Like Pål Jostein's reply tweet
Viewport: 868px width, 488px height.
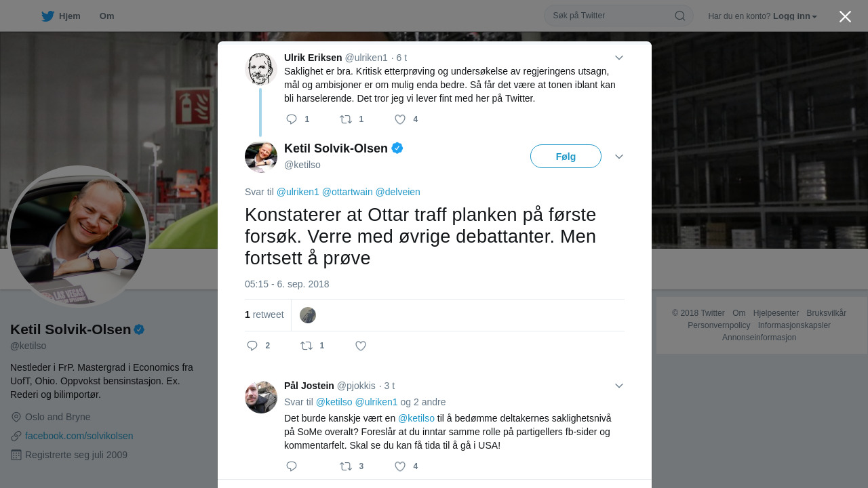(400, 466)
